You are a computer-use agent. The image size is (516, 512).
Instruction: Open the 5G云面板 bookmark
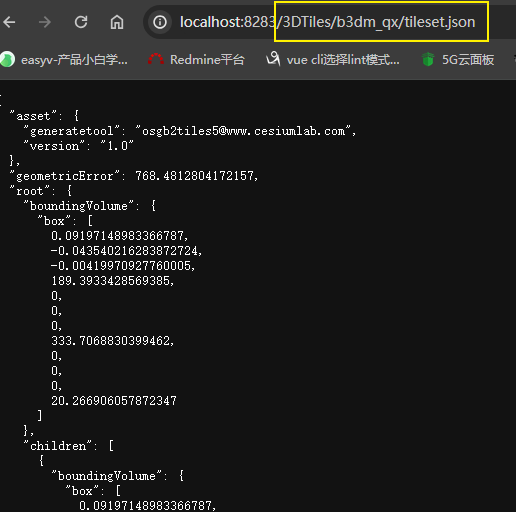click(x=468, y=60)
